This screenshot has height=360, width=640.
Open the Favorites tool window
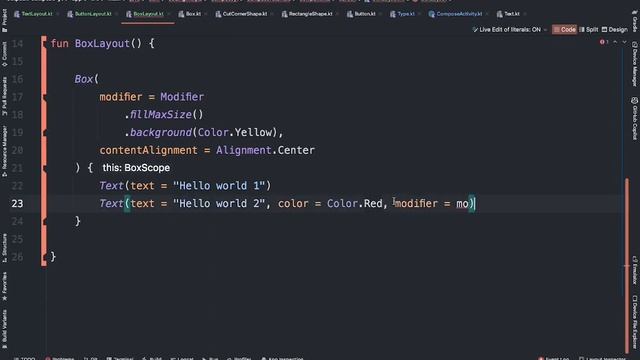point(4,287)
